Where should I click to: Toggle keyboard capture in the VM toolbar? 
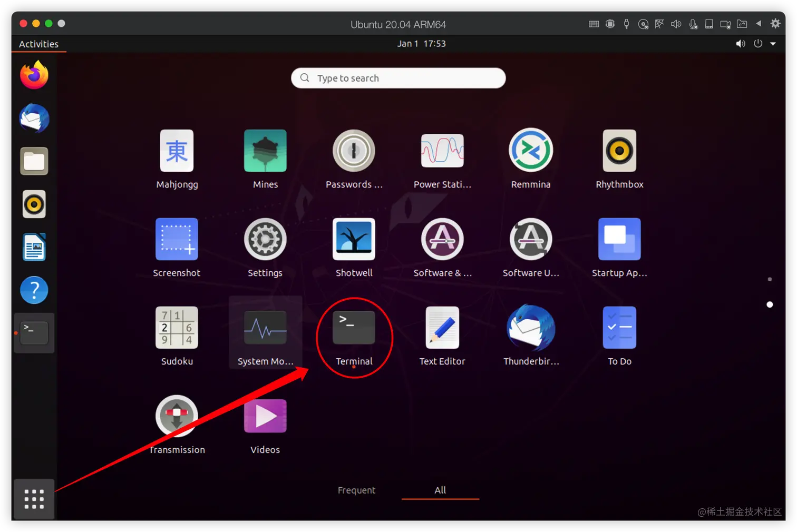tap(594, 24)
